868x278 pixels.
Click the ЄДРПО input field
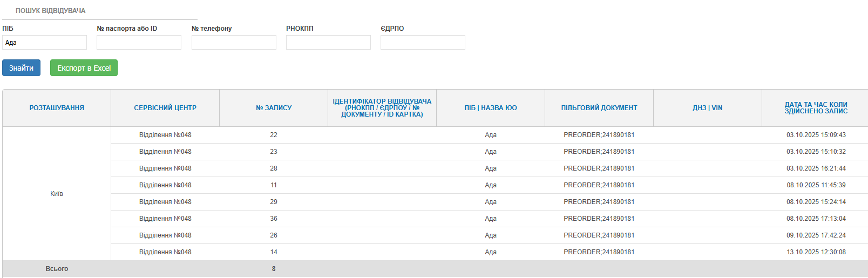pos(423,43)
